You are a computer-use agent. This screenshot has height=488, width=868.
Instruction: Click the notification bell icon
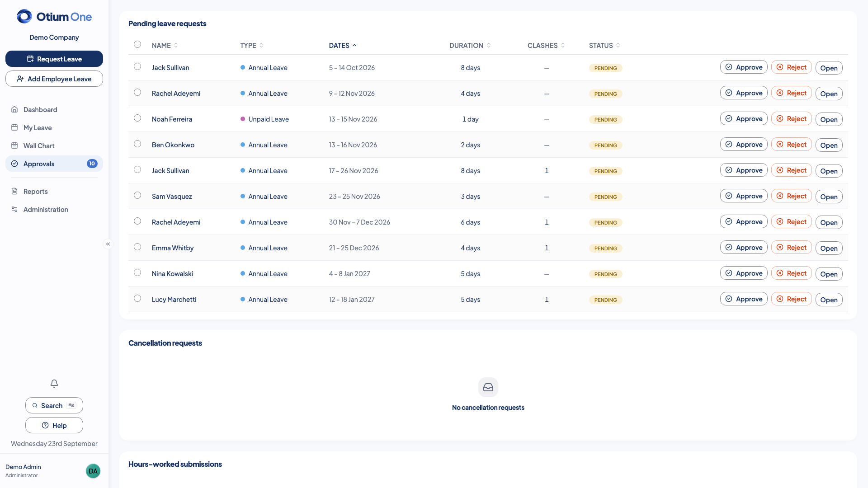point(54,384)
